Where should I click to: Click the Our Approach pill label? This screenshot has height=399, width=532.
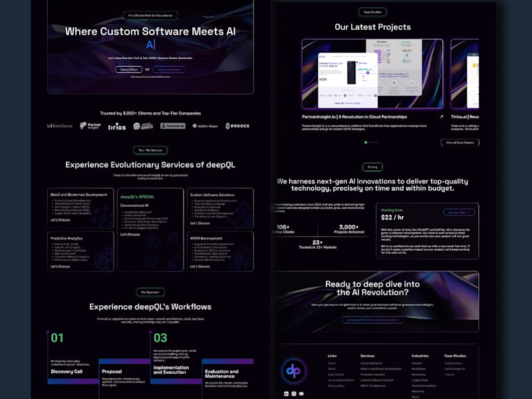[x=150, y=292]
